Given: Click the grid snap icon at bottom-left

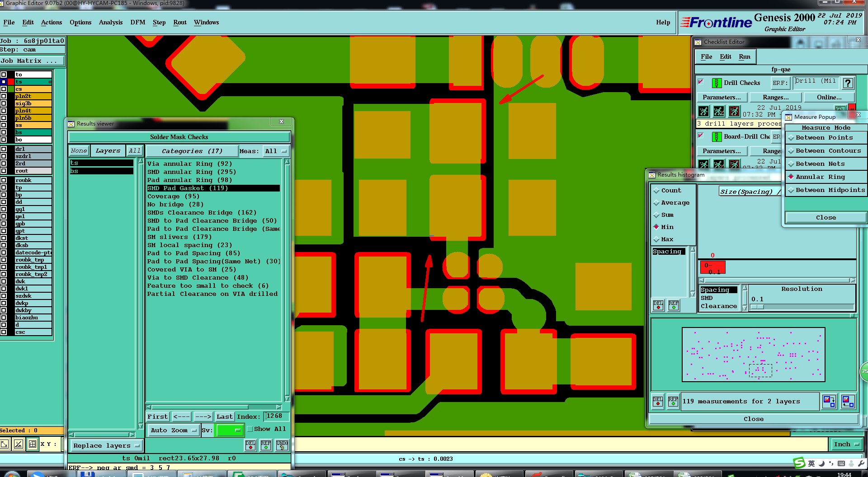Looking at the screenshot, I should pyautogui.click(x=33, y=444).
